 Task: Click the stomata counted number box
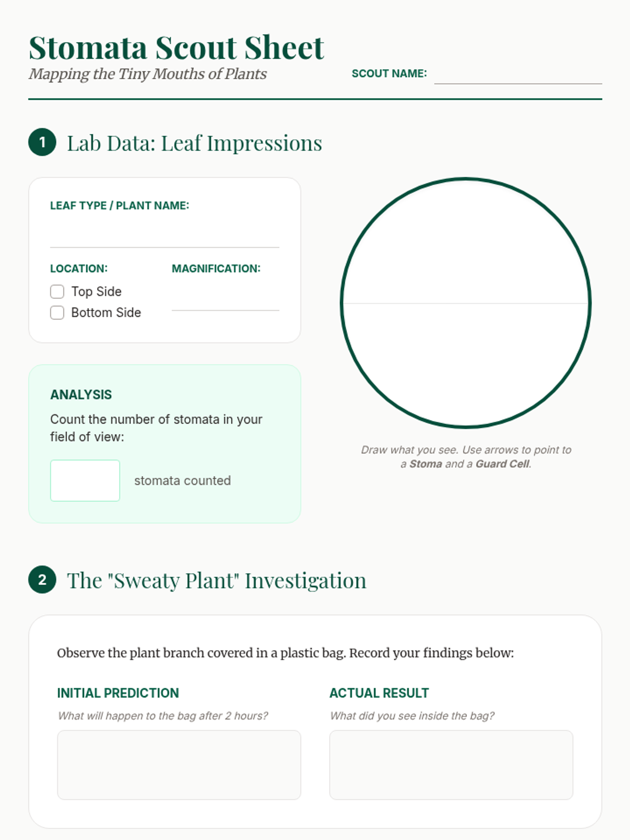85,480
